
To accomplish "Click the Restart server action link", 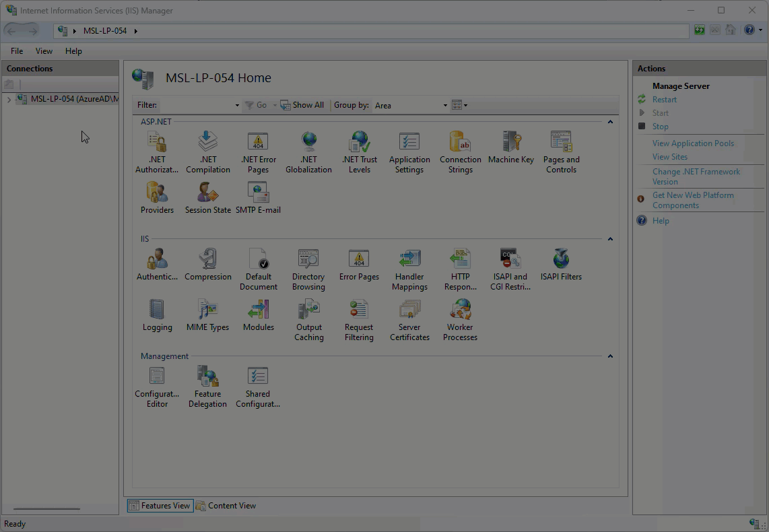I will pyautogui.click(x=664, y=100).
